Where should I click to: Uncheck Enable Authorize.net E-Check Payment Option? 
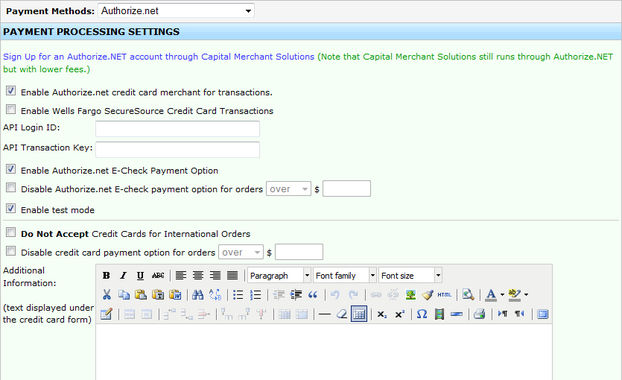(x=11, y=169)
